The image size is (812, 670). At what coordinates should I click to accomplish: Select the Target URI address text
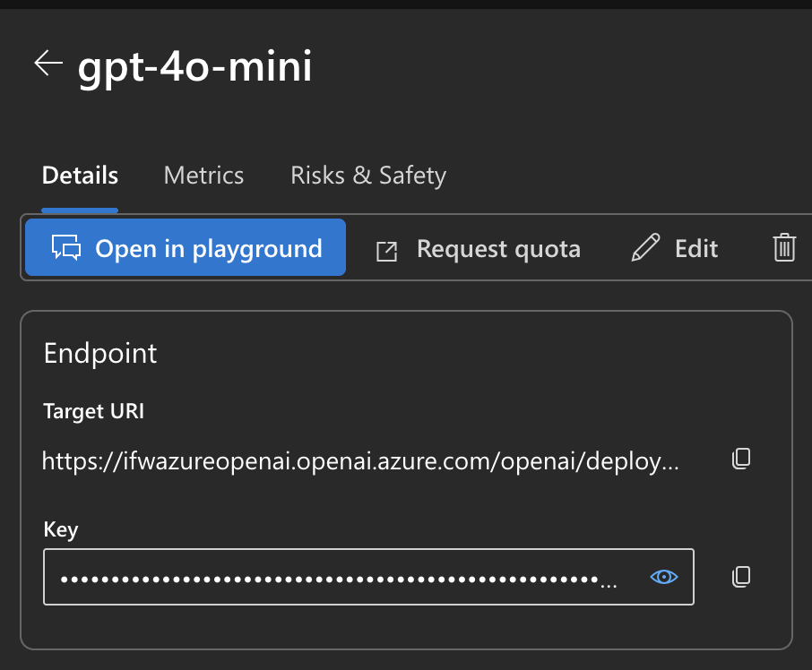360,462
